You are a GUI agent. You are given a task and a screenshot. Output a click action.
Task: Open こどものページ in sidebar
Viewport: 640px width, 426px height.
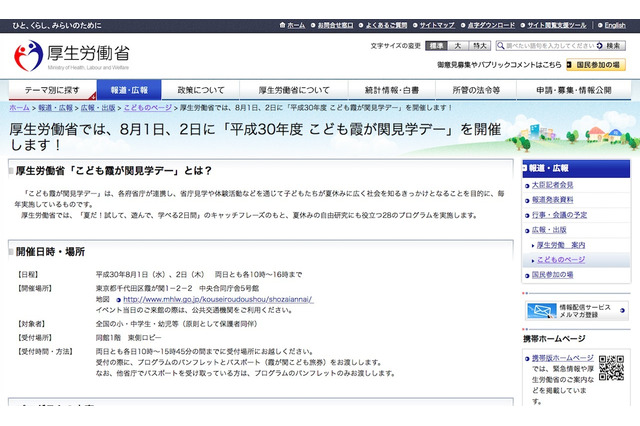point(561,260)
